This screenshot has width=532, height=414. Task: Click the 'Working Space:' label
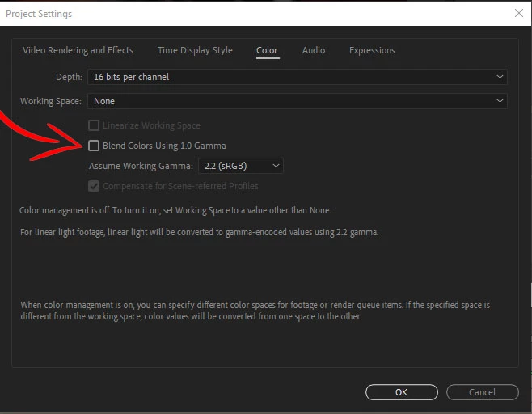point(51,101)
